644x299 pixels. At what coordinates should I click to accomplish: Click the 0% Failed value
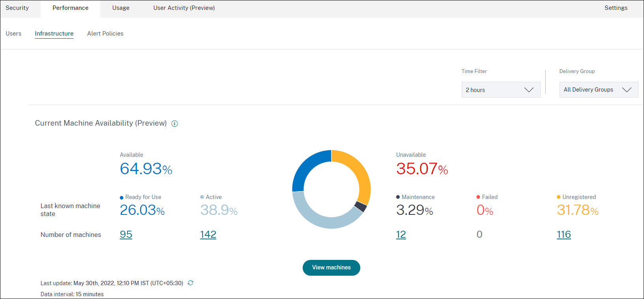pos(485,210)
